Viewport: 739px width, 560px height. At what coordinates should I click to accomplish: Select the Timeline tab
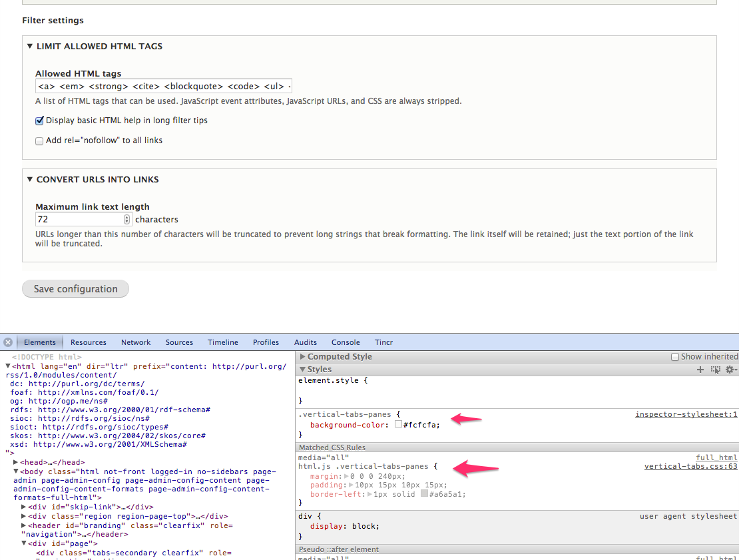[222, 342]
